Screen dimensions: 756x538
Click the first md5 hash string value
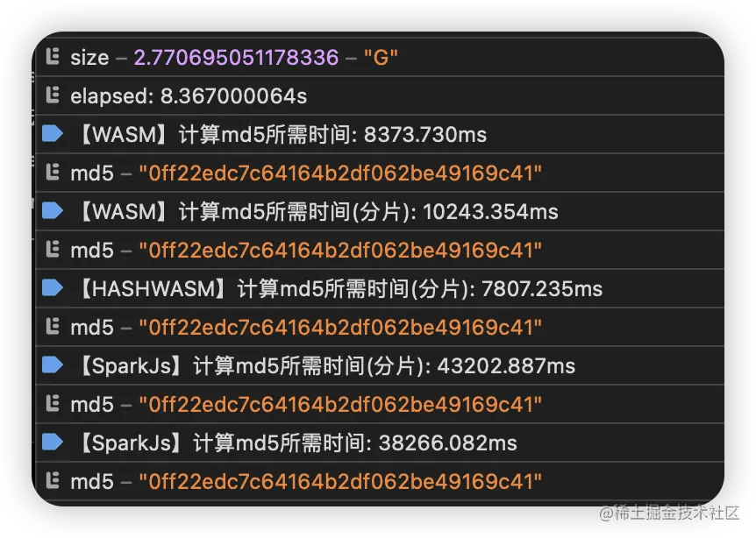(340, 173)
